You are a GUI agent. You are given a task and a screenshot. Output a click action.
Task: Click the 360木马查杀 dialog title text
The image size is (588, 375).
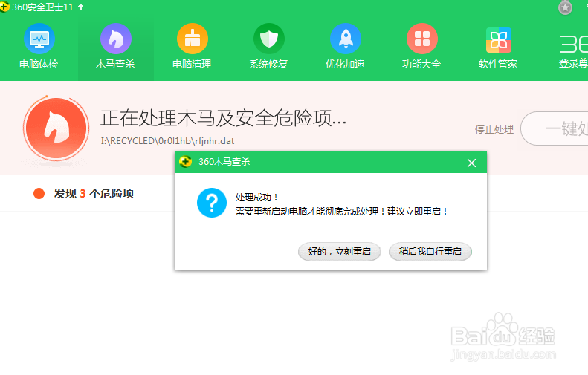point(224,162)
